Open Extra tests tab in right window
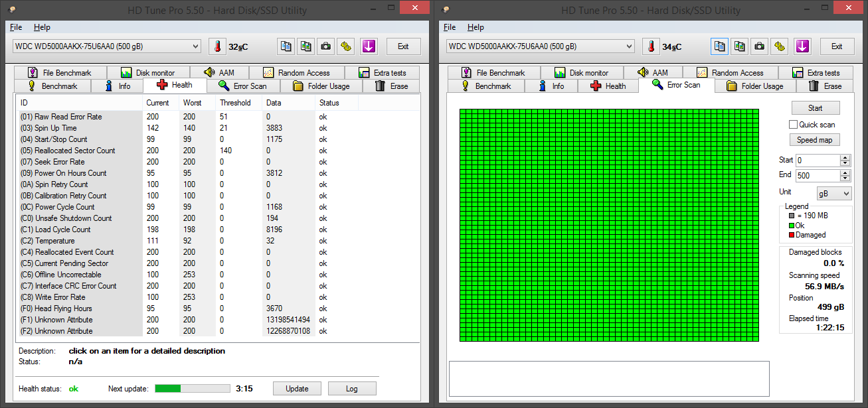The height and width of the screenshot is (408, 868). click(816, 72)
